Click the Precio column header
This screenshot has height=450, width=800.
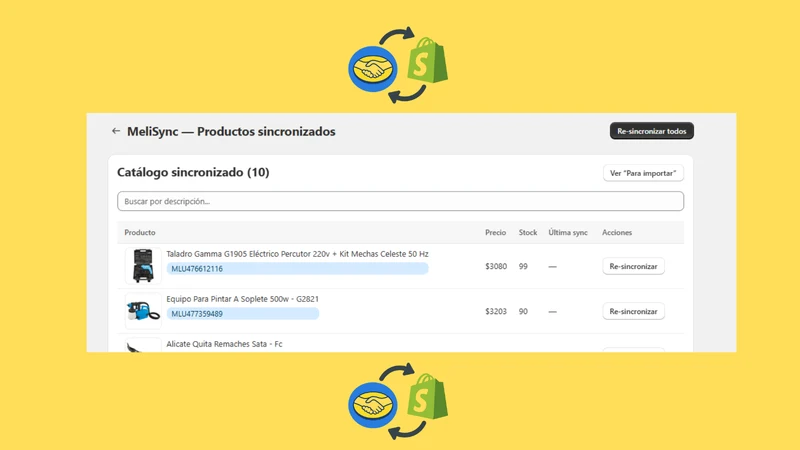(495, 232)
